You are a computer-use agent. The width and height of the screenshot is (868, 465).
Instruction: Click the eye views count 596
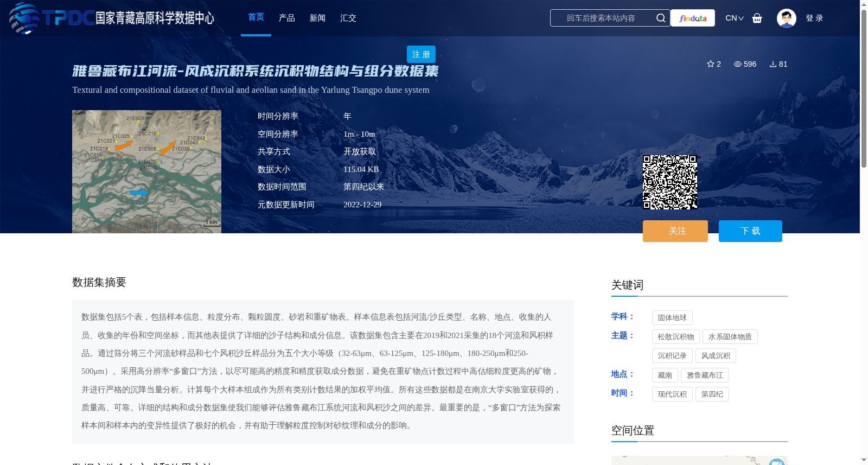point(745,64)
